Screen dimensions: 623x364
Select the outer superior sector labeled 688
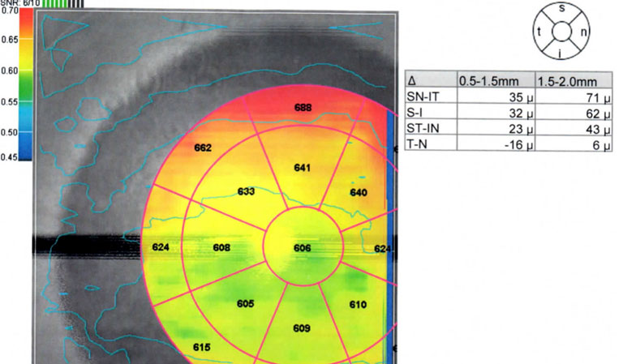pos(303,108)
